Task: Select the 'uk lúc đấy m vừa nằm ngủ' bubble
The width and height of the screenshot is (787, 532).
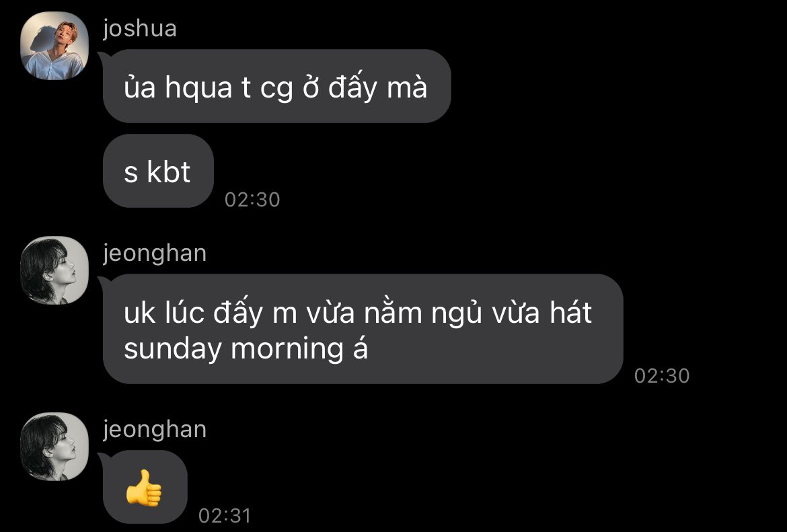Action: click(x=363, y=329)
